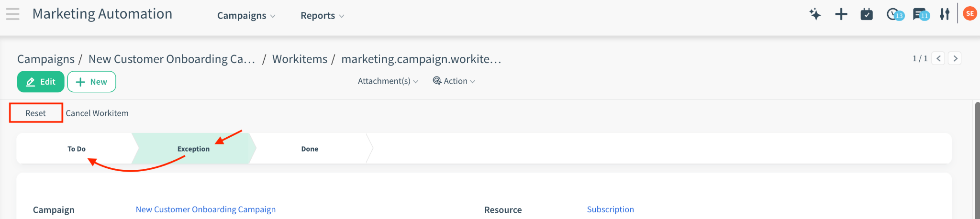The width and height of the screenshot is (980, 219).
Task: Open the Subscription resource link
Action: (x=611, y=209)
